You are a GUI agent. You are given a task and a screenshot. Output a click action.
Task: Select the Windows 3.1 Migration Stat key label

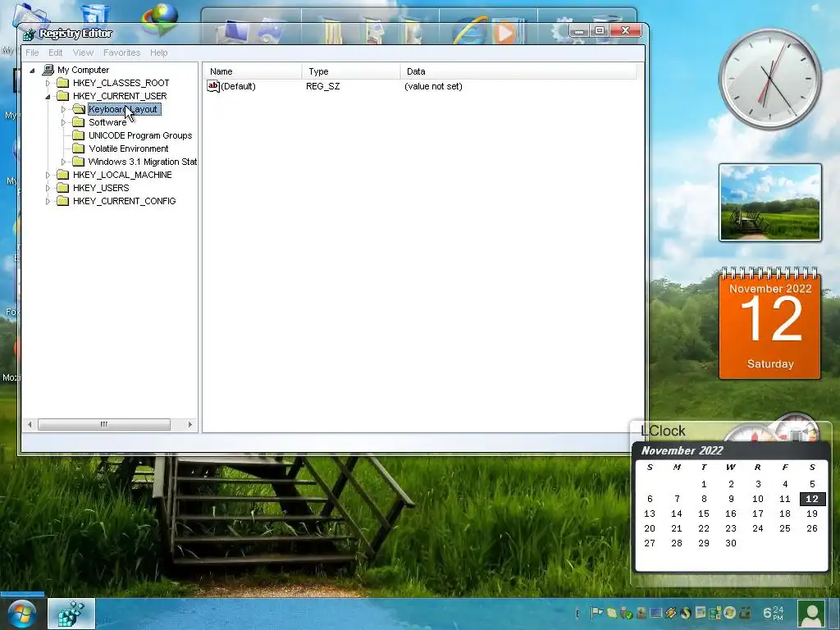[x=143, y=162]
